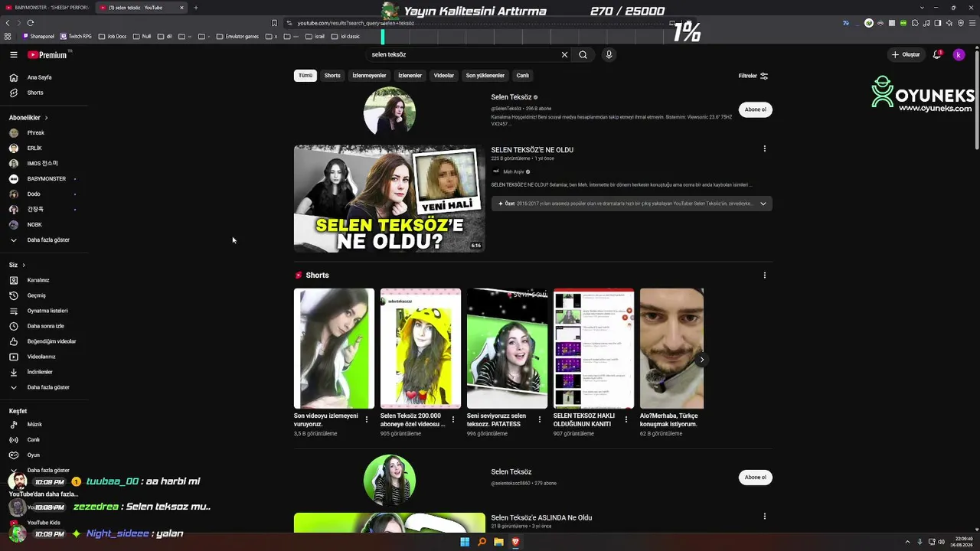Open the Shorts shelf options menu
This screenshot has height=551, width=980.
point(764,275)
